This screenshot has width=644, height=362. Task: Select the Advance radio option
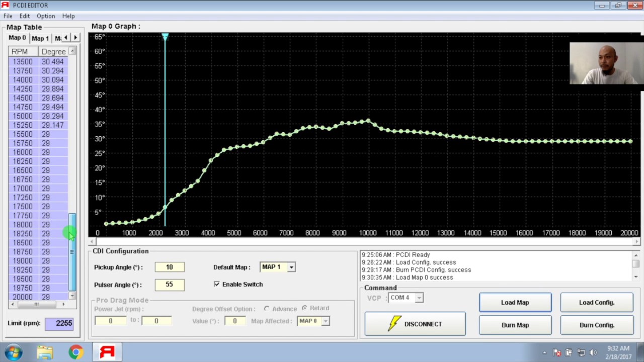coord(267,308)
